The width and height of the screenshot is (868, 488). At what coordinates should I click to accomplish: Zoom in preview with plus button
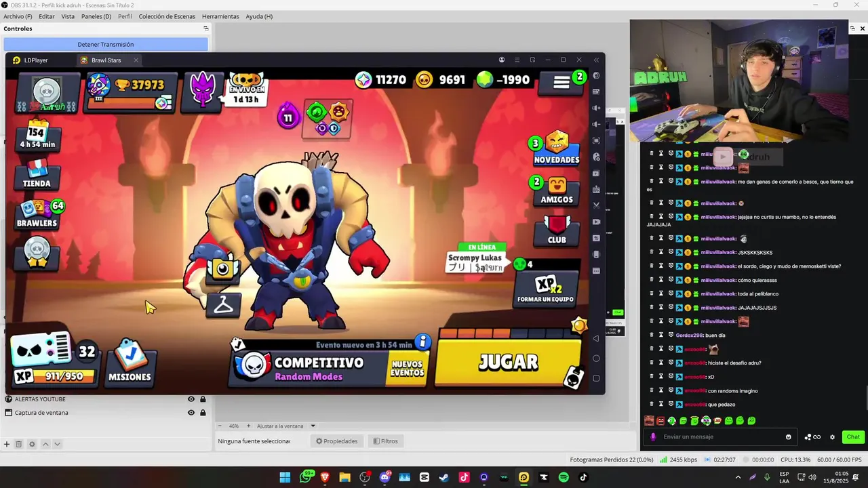[x=248, y=426]
